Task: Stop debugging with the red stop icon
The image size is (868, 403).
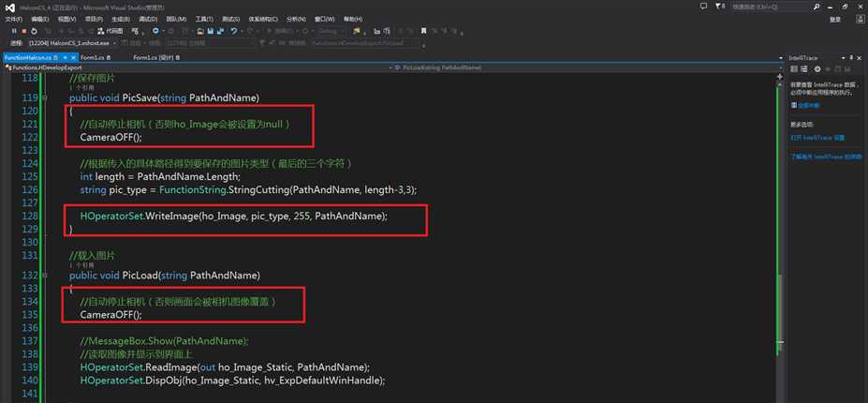Action: (23, 31)
